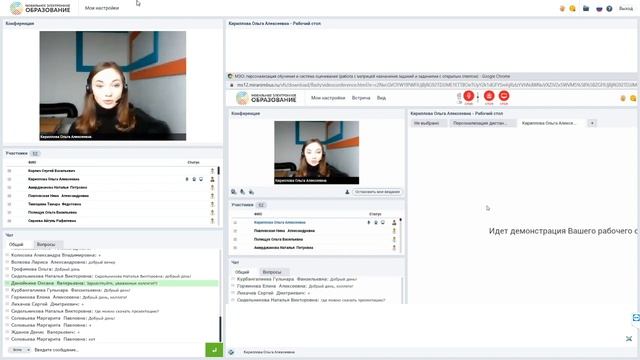Select outer participant Амирджанова Наталья Петровна
The height and width of the screenshot is (360, 640).
pos(58,187)
